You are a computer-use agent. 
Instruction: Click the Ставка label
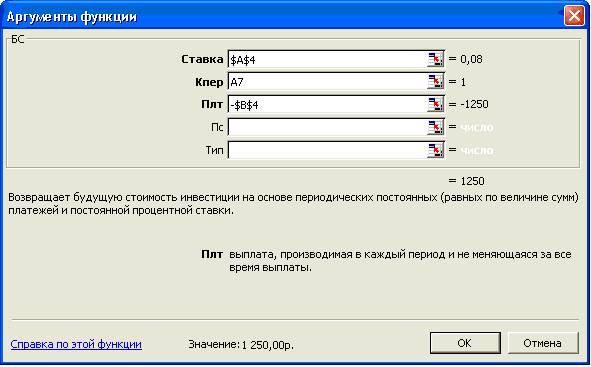[x=202, y=59]
